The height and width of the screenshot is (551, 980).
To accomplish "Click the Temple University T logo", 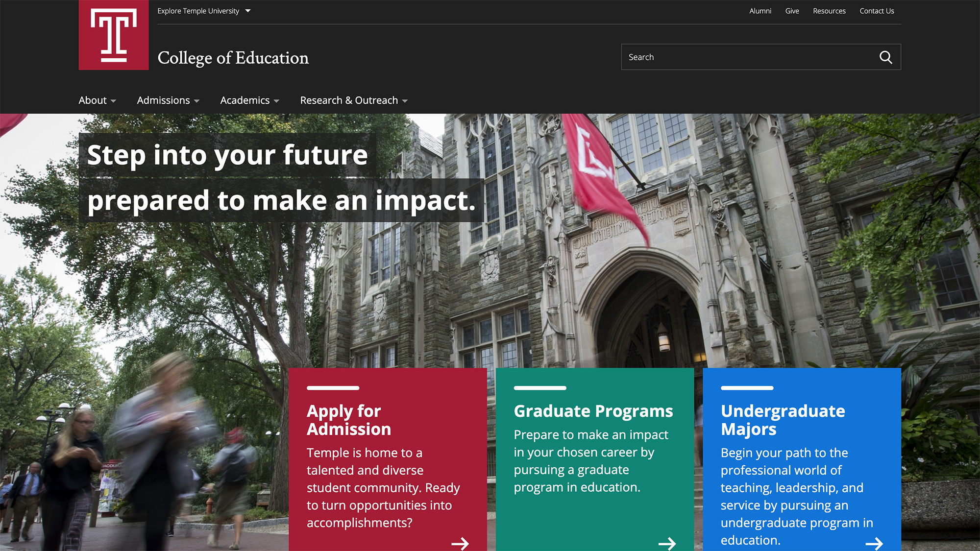I will click(x=114, y=35).
